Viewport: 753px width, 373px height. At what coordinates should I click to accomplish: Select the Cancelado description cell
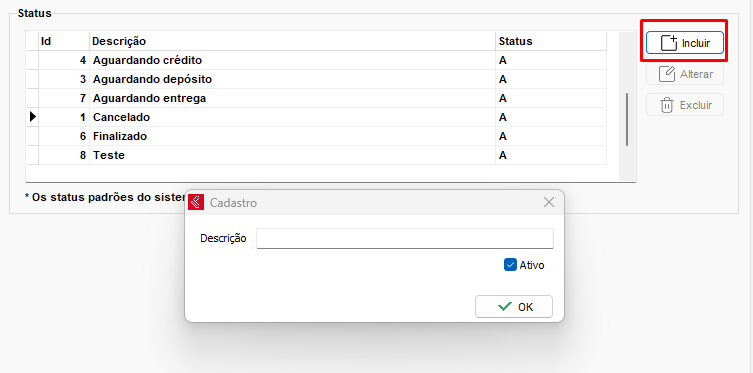(292, 117)
